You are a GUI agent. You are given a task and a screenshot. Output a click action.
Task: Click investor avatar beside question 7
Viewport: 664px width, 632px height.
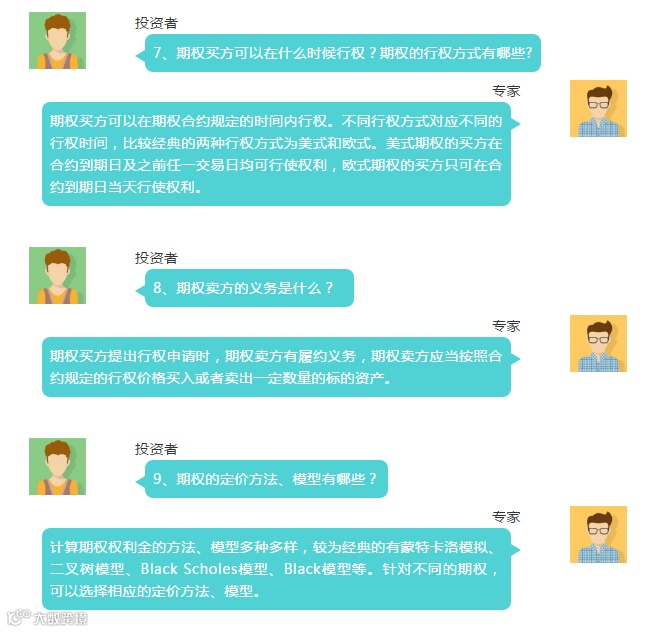pos(57,40)
